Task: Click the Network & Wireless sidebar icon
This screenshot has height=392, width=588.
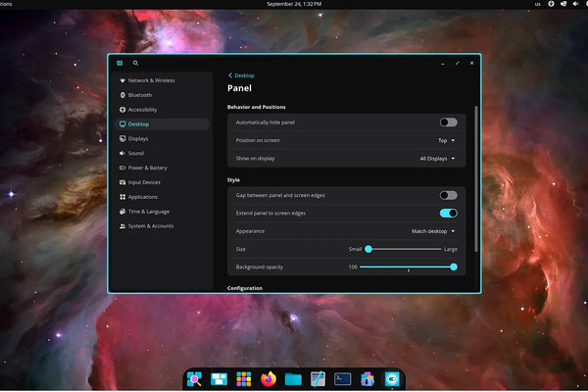Action: pyautogui.click(x=122, y=80)
